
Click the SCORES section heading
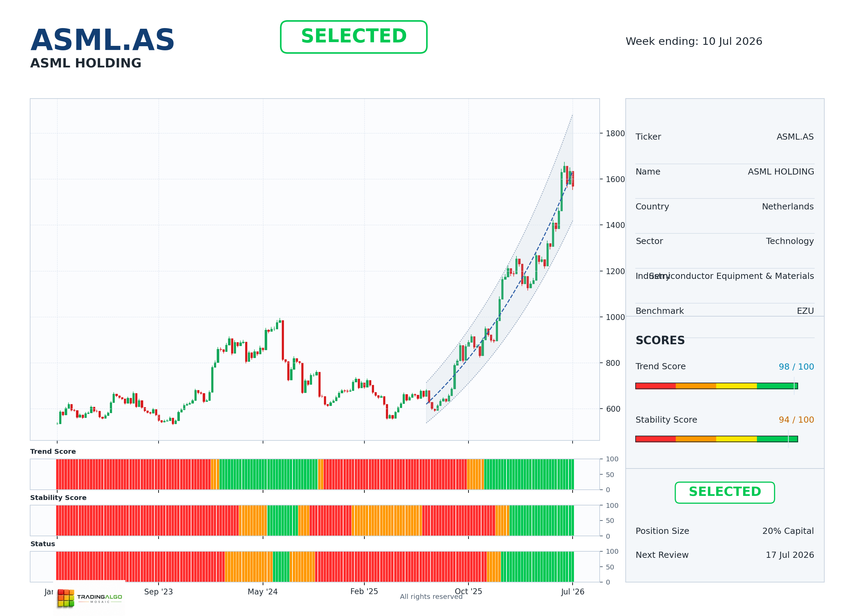click(x=660, y=341)
